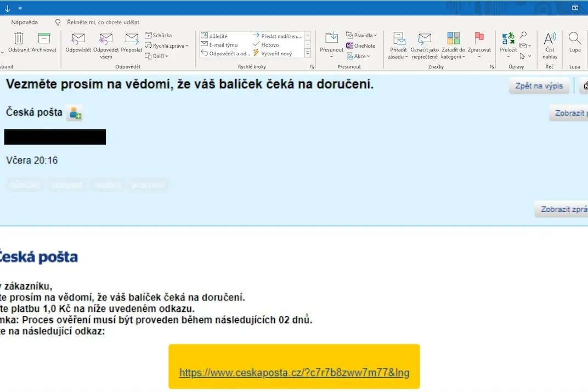This screenshot has width=588, height=392.
Task: Open Customize Quick Access Toolbar dropdown
Action: click(x=20, y=8)
